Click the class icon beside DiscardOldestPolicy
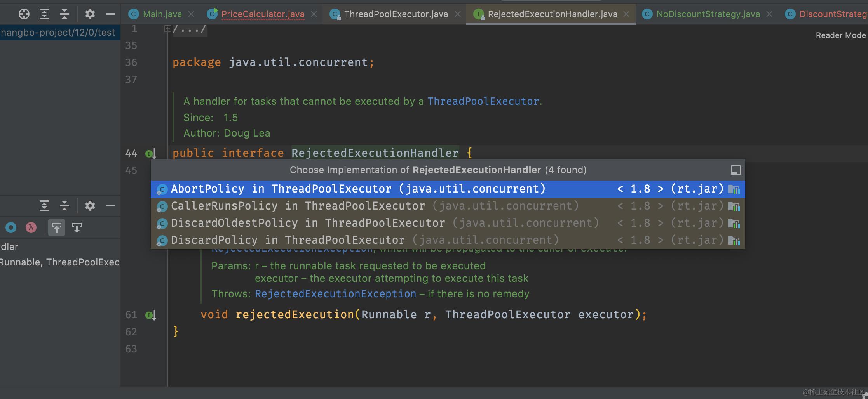This screenshot has width=868, height=399. (162, 224)
